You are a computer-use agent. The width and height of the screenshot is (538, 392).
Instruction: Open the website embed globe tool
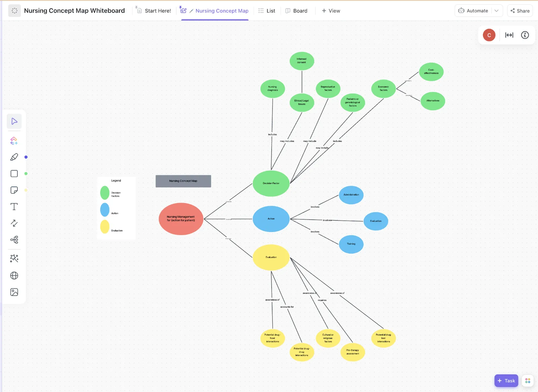click(x=14, y=275)
